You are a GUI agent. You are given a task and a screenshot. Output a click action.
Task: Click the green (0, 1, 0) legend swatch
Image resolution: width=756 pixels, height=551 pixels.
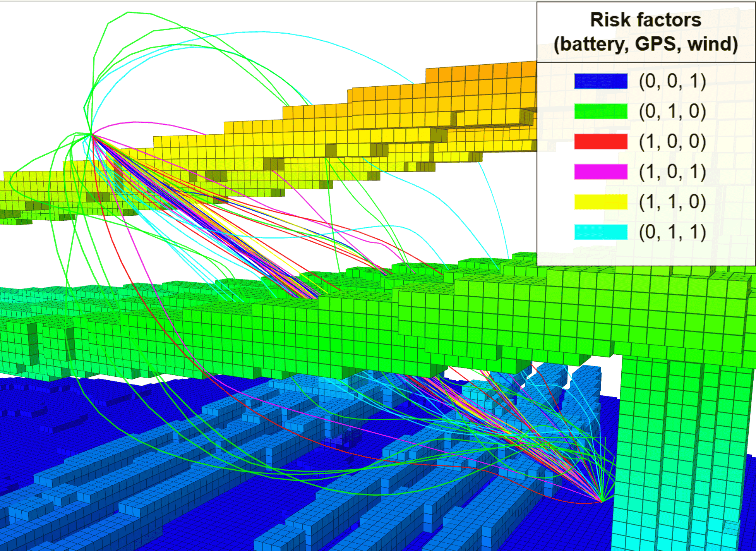[x=600, y=112]
